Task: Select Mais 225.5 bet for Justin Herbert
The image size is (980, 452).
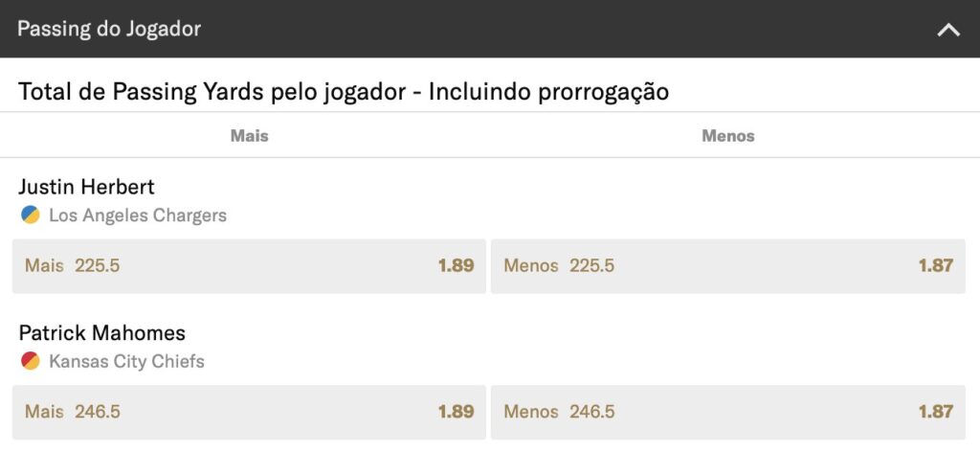Action: pos(249,265)
